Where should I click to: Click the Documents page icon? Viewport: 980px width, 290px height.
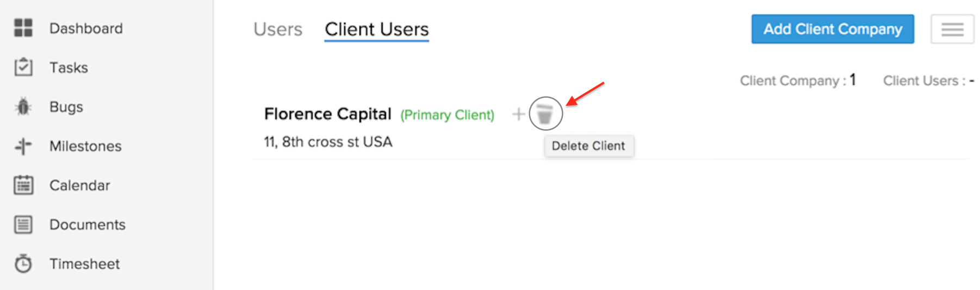coord(23,224)
